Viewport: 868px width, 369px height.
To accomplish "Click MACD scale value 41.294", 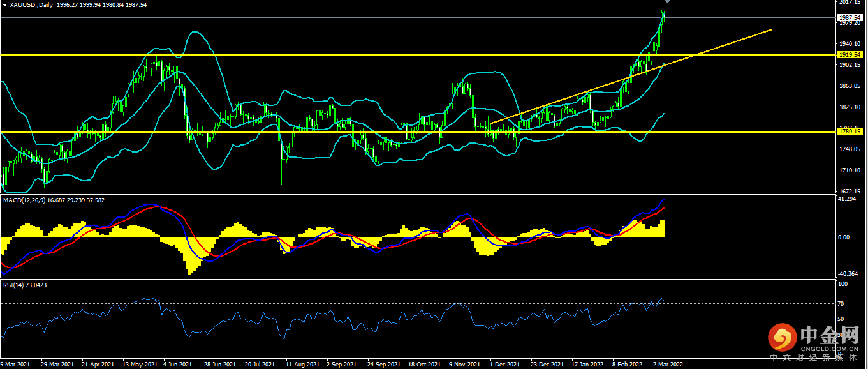I will click(x=846, y=200).
